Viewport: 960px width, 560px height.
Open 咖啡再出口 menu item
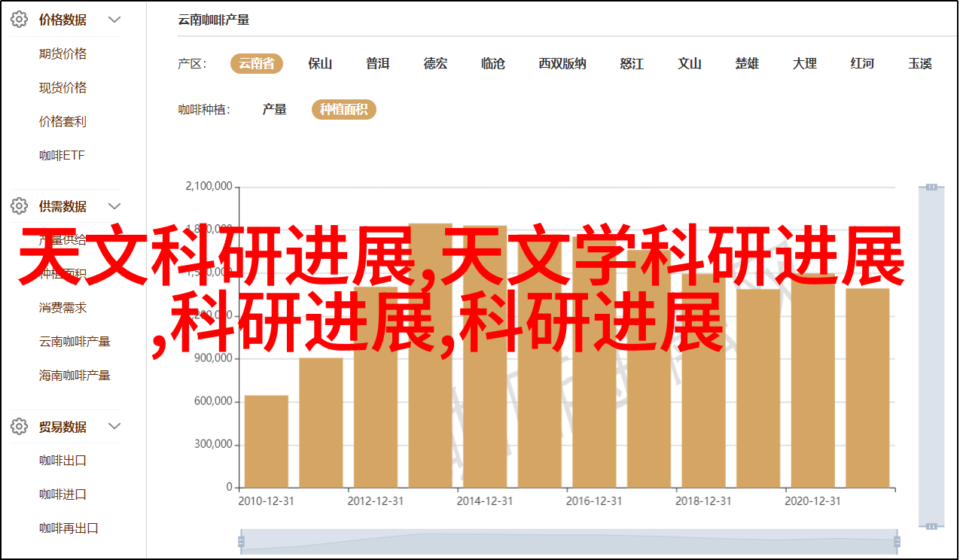(x=69, y=528)
